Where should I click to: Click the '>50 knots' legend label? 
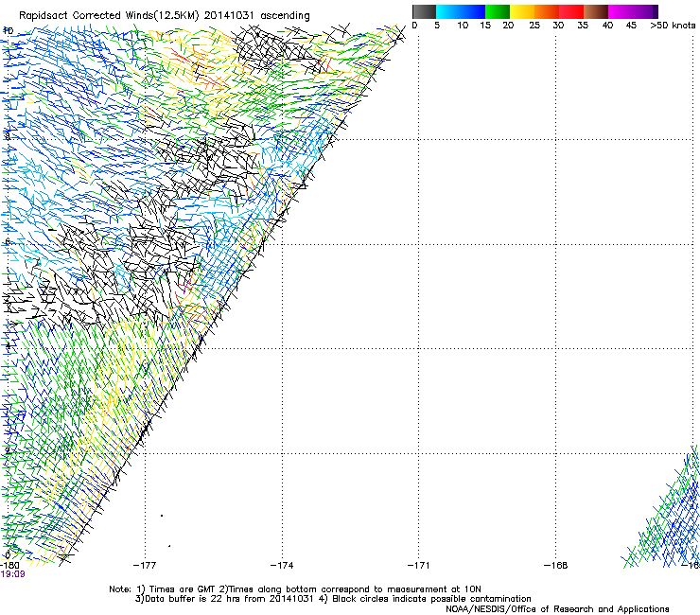point(673,26)
